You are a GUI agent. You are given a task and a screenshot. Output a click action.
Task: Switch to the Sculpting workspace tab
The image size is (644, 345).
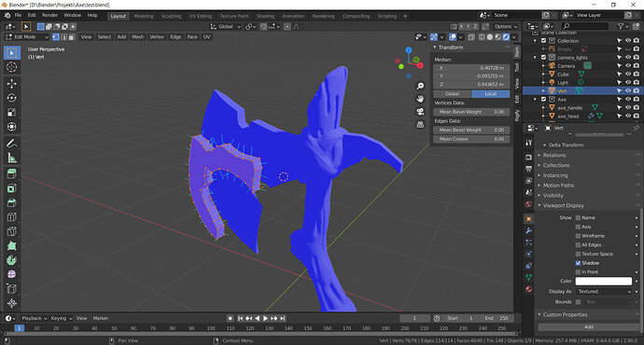click(171, 16)
